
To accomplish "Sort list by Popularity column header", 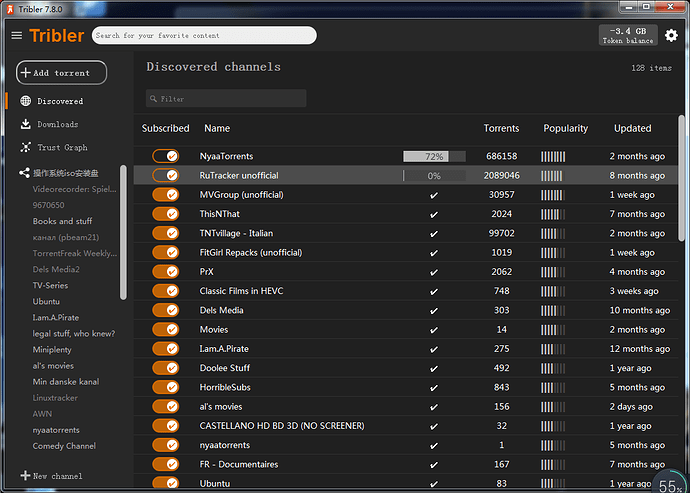I will tap(565, 128).
